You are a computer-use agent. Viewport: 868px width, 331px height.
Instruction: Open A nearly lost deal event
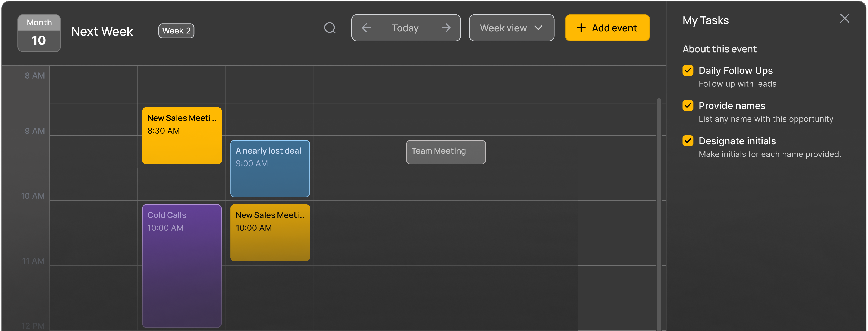[270, 168]
